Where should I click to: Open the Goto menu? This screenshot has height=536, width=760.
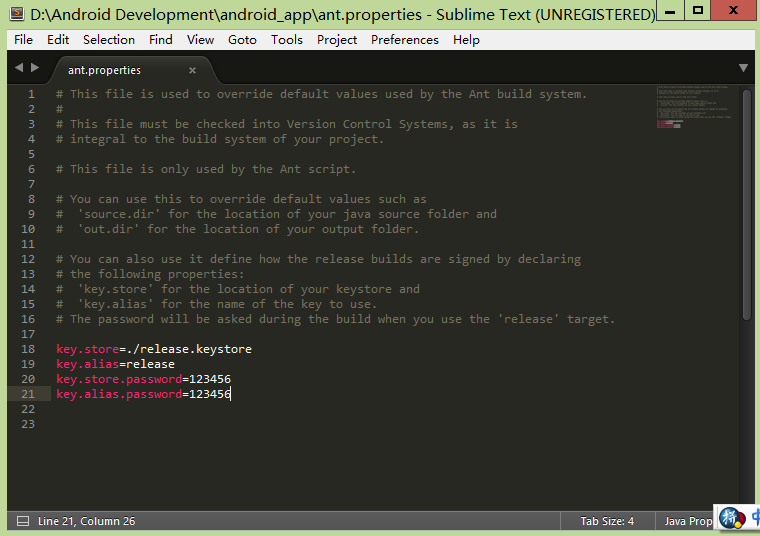coord(242,40)
